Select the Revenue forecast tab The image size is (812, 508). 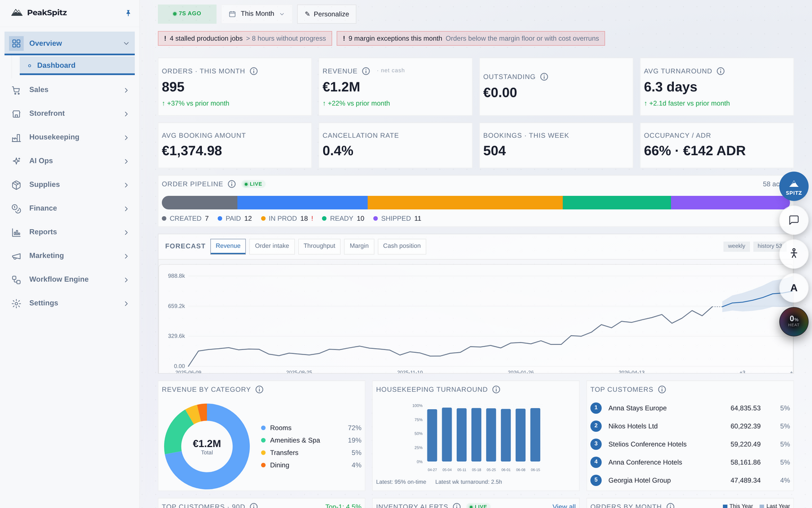point(228,246)
